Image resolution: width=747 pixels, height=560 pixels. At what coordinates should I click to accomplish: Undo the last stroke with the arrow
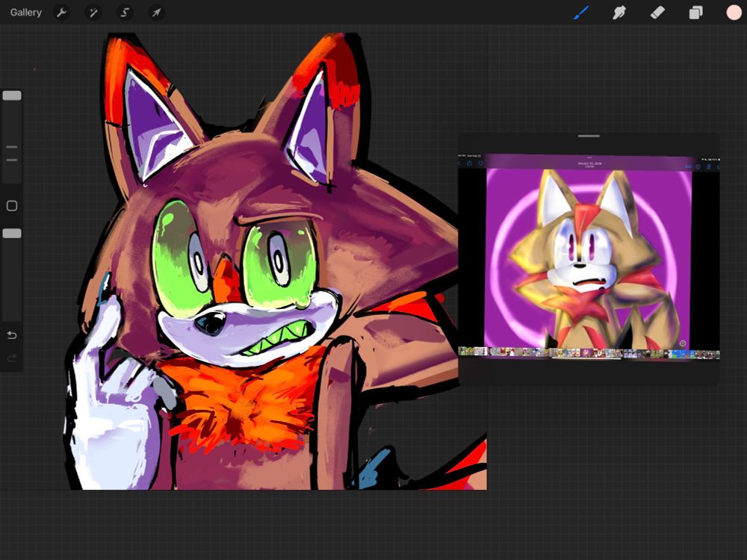[x=12, y=335]
